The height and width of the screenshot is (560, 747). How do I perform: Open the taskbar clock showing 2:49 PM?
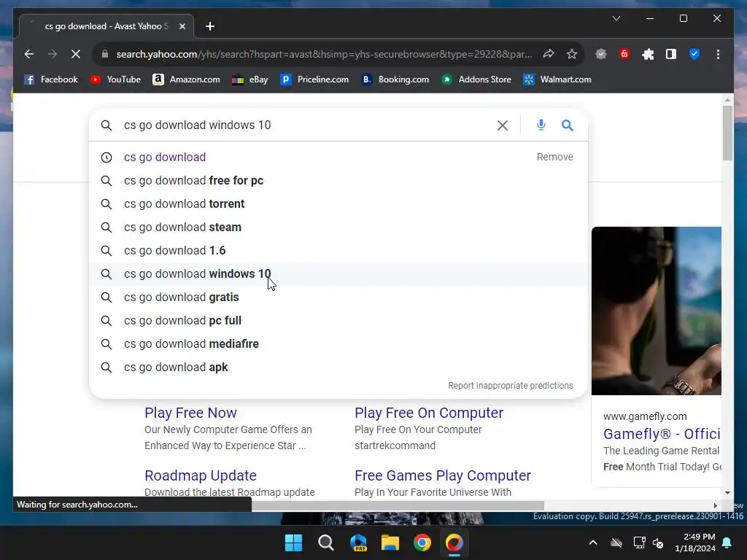695,542
